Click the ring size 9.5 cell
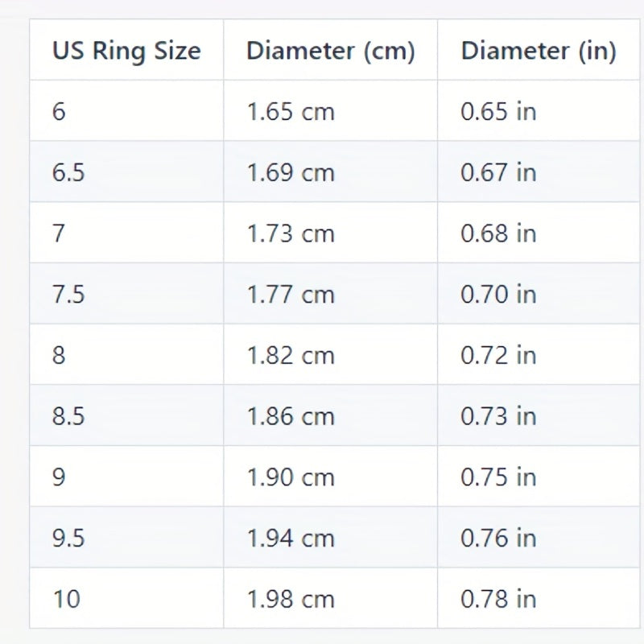The image size is (644, 644). 126,537
